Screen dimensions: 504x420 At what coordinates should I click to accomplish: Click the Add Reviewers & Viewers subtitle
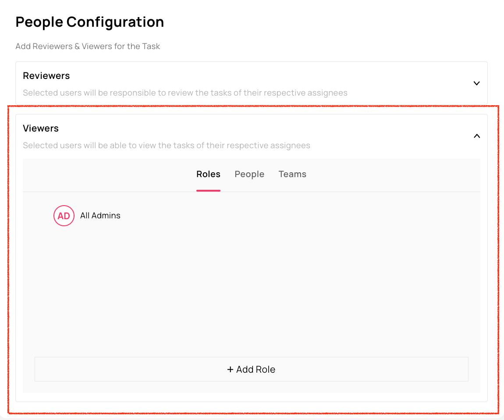point(88,46)
